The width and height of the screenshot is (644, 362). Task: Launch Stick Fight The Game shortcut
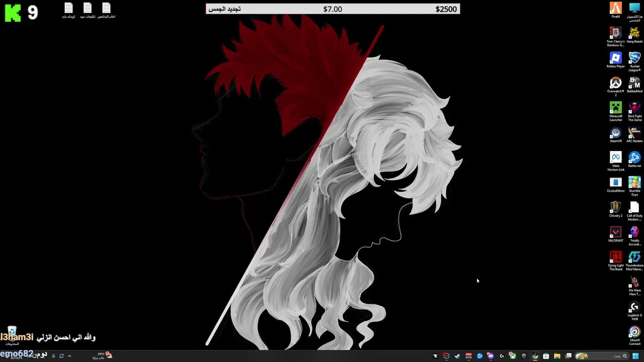tap(634, 112)
